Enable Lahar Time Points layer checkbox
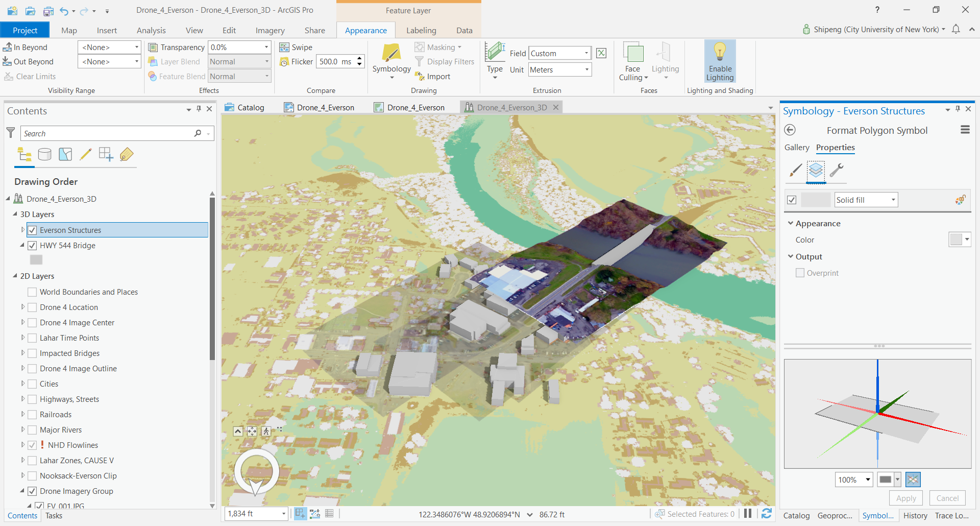 32,338
